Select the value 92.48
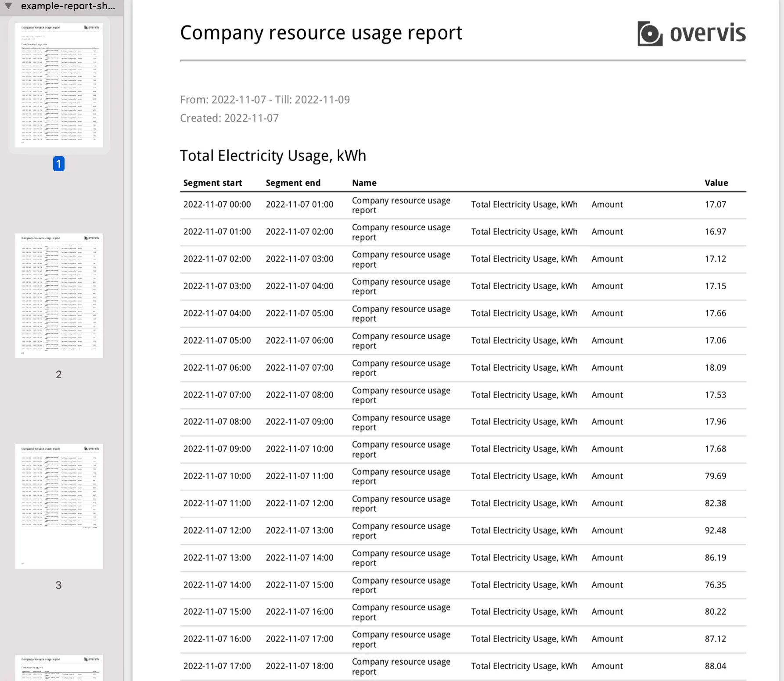 coord(716,530)
